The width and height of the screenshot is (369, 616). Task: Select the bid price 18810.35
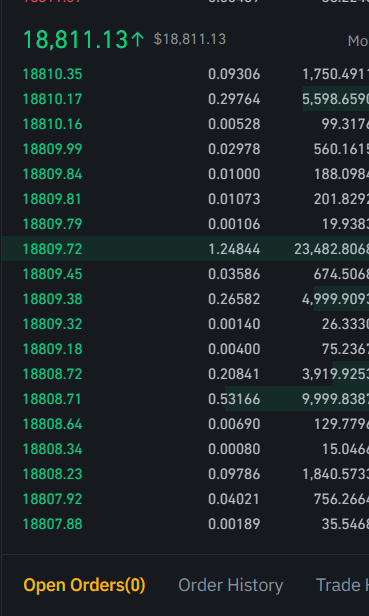(x=53, y=74)
